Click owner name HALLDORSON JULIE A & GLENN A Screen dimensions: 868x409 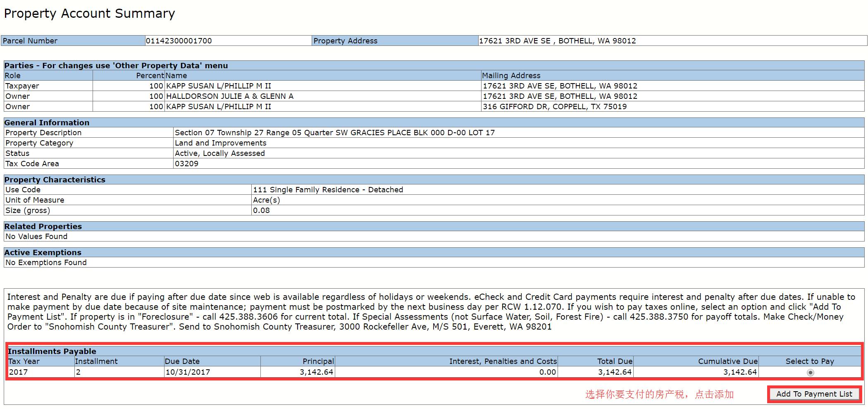tap(230, 96)
